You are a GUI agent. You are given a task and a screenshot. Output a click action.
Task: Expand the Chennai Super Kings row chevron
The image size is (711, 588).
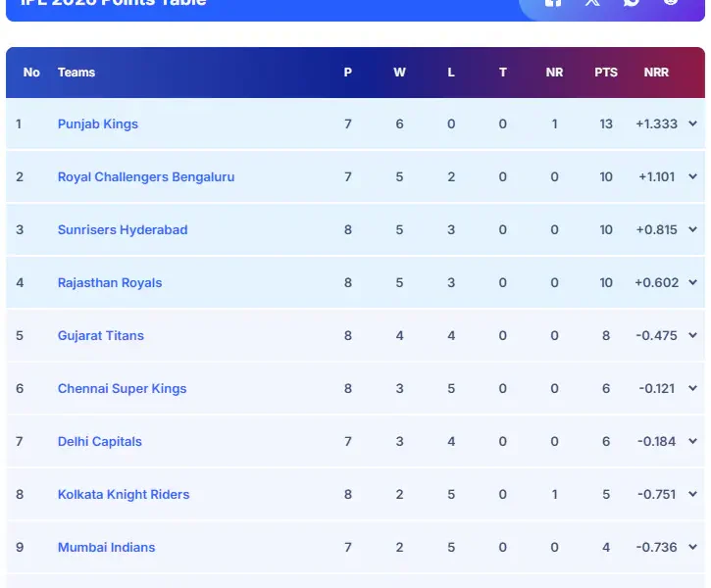pos(692,389)
